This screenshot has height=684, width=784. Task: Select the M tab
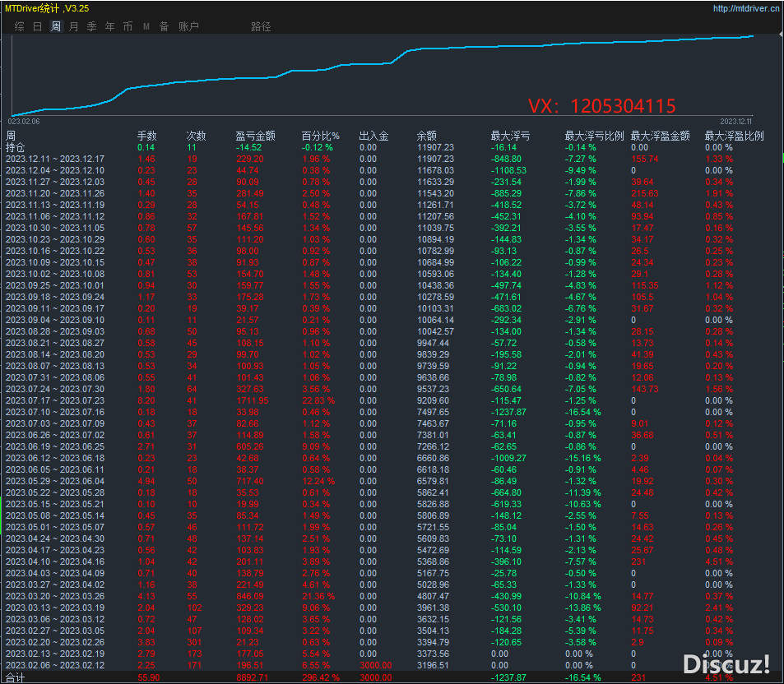[x=146, y=26]
